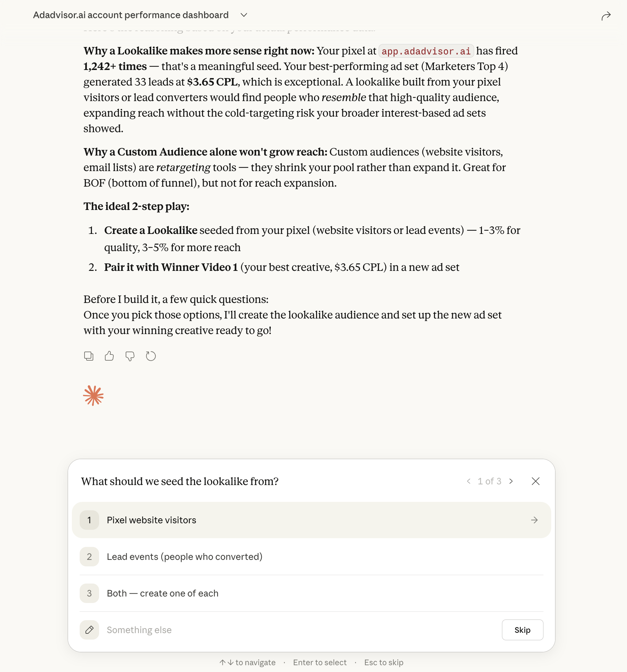This screenshot has height=672, width=627.
Task: Click the pencil icon beside Something else
Action: (89, 630)
